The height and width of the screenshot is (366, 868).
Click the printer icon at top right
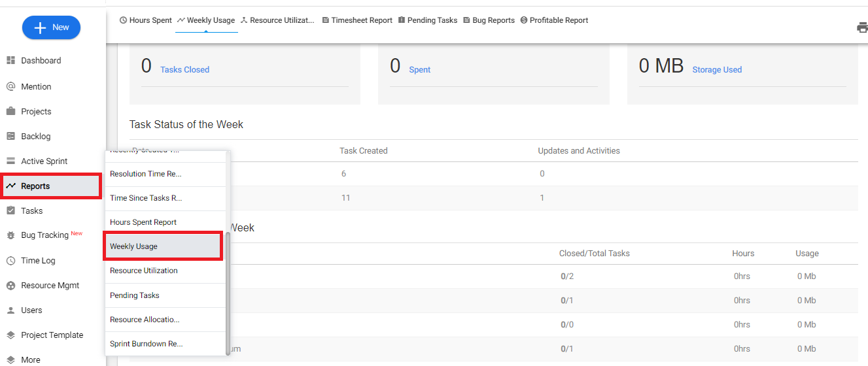point(862,27)
